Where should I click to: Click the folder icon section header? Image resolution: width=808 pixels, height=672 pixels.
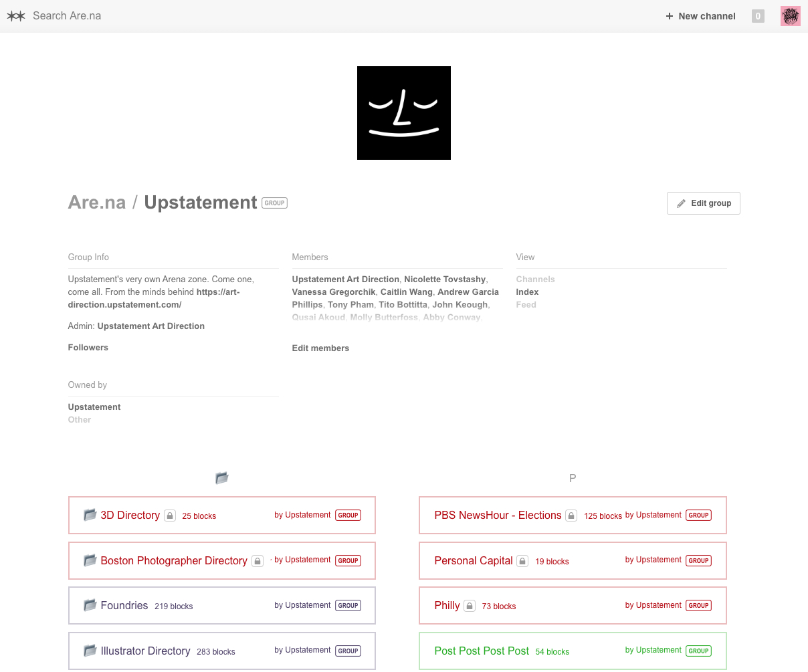click(x=222, y=478)
